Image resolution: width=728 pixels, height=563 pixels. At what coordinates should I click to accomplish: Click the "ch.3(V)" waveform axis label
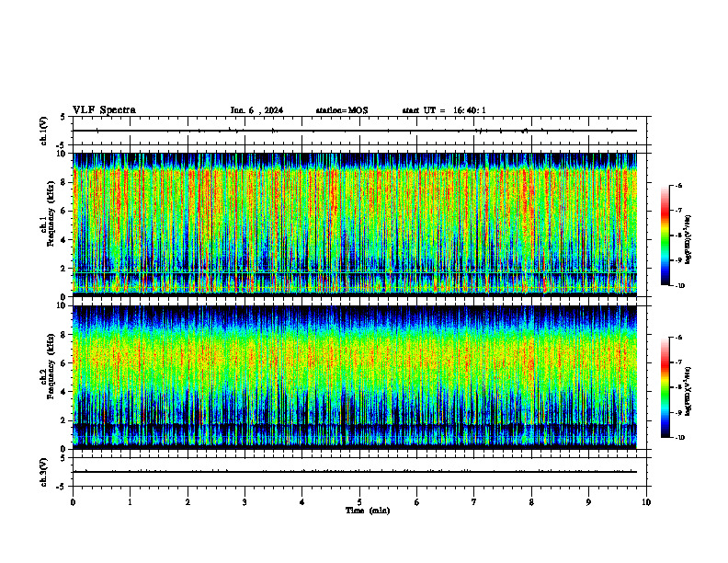pos(43,473)
